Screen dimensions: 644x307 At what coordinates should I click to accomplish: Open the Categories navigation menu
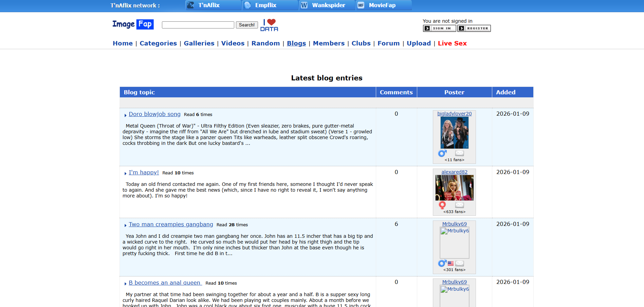click(x=158, y=43)
